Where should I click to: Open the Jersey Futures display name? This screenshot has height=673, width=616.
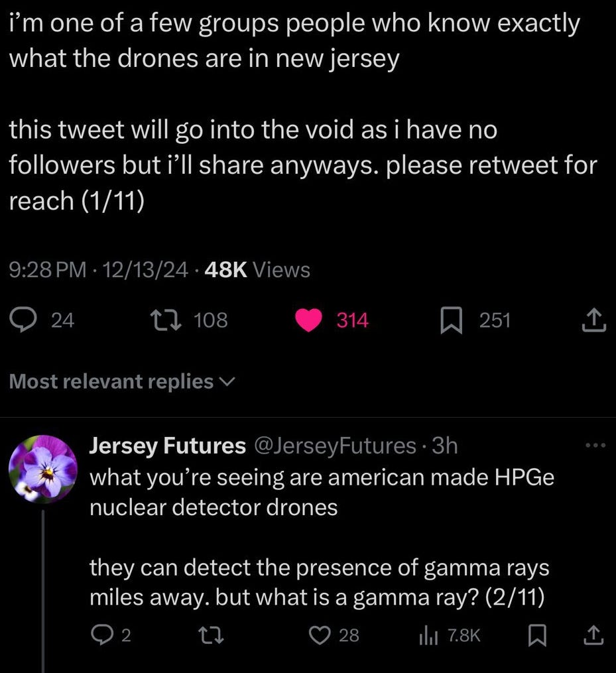166,446
